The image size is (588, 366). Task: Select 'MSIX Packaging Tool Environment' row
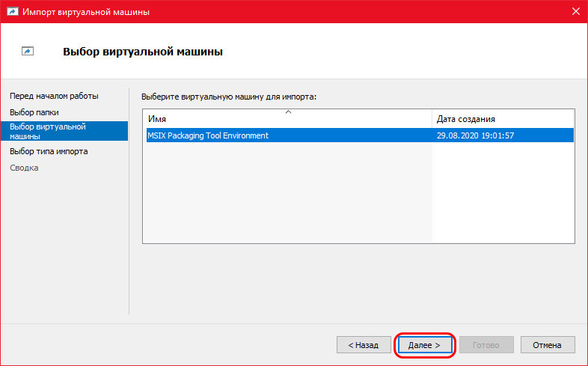coord(360,135)
